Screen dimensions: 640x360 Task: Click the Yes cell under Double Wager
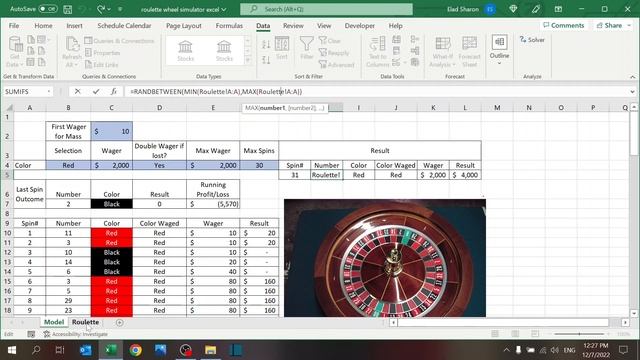[159, 165]
